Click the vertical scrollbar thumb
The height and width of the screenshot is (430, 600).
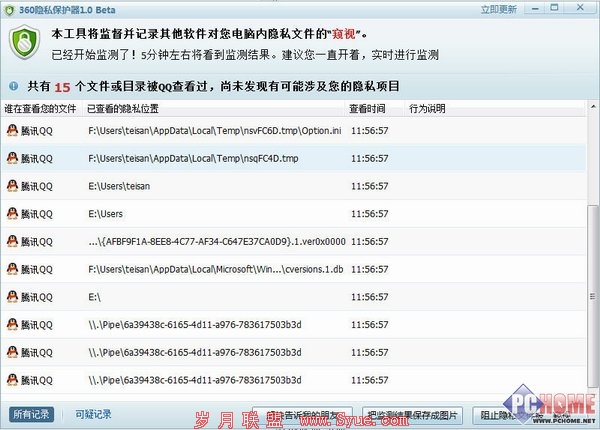593,296
